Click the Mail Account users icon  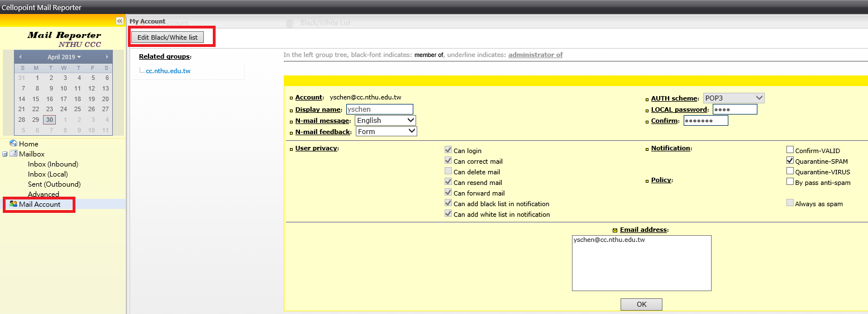tap(13, 204)
